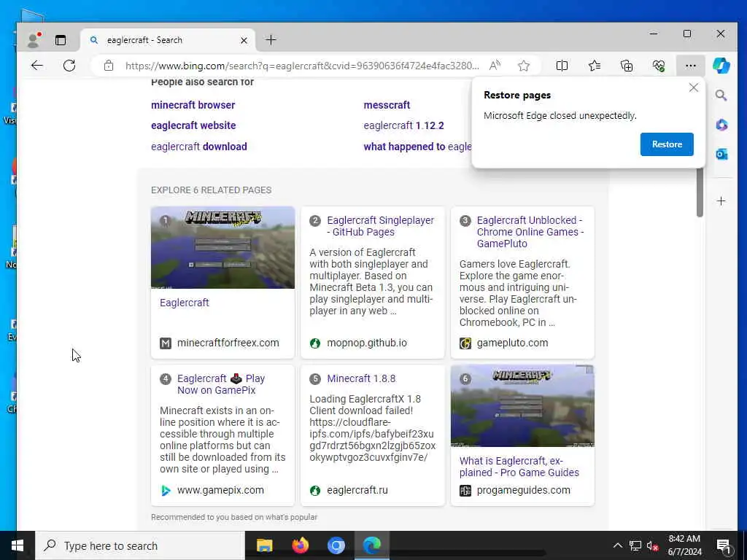Open the taskbar clock and date
Viewport: 747px width, 560px height.
(684, 545)
